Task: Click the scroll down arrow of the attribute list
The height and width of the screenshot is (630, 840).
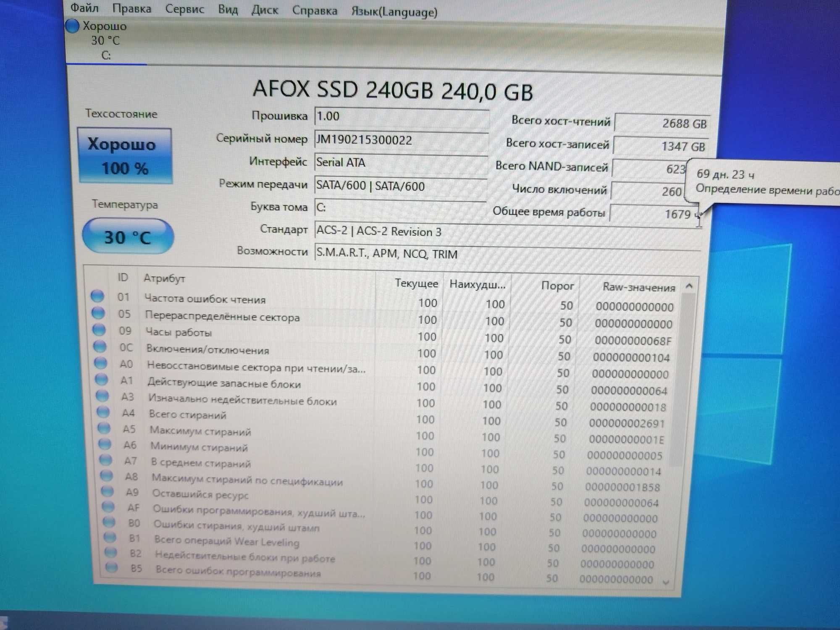Action: point(666,582)
